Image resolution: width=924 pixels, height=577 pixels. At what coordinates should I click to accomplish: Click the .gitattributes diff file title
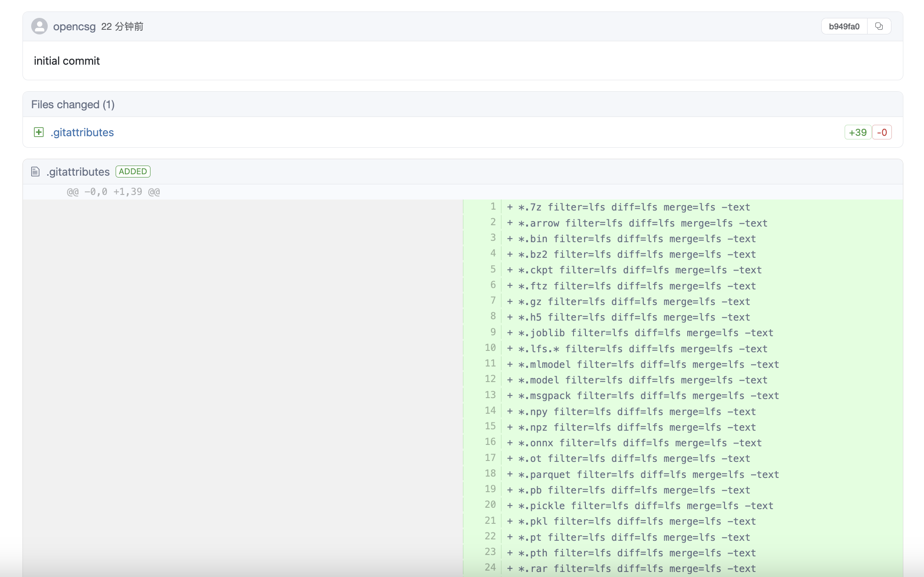[x=78, y=172]
